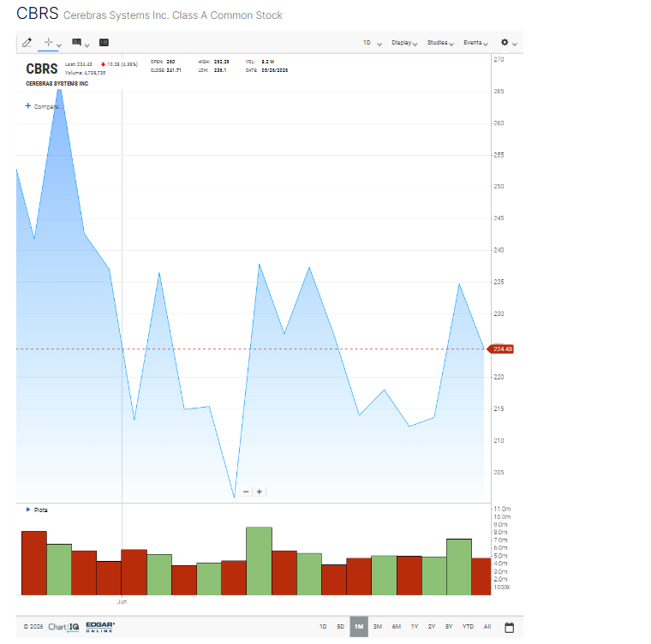Select the 5D range
Image resolution: width=651 pixels, height=644 pixels.
pos(340,627)
